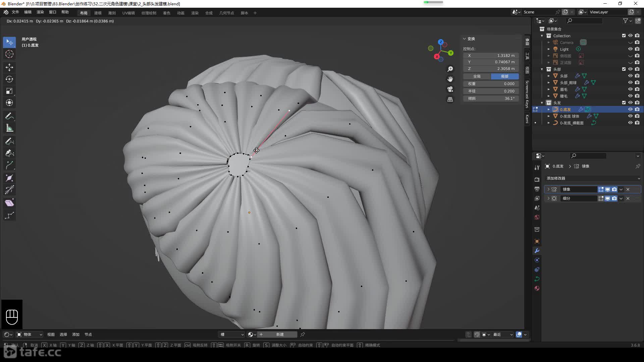Collapse the 头发 collection in outliner
Image resolution: width=644 pixels, height=362 pixels.
point(542,103)
